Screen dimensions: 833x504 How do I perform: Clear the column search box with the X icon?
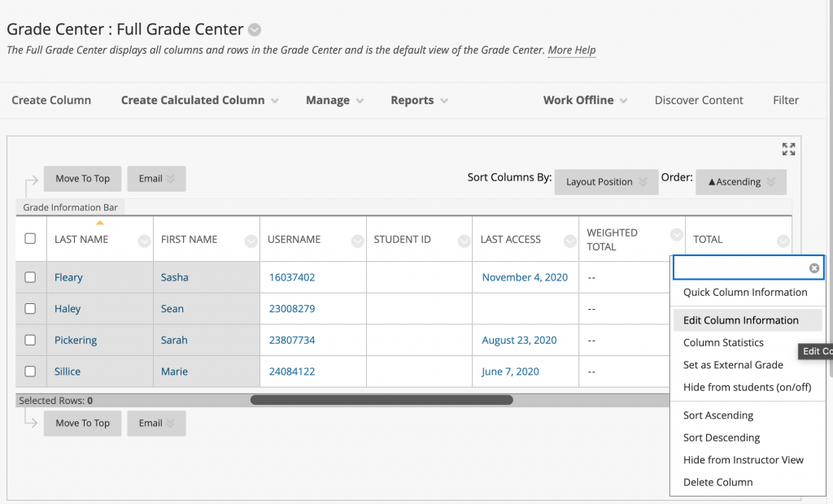813,268
